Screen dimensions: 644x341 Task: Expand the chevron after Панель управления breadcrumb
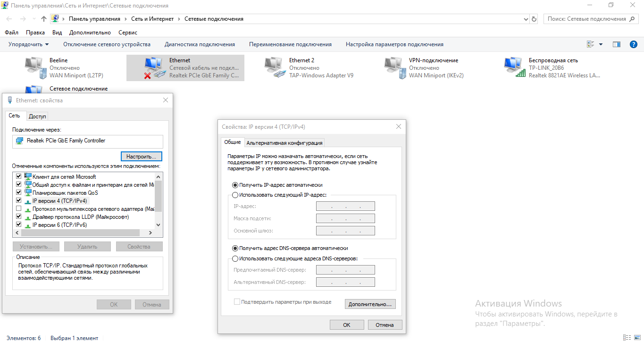click(125, 19)
